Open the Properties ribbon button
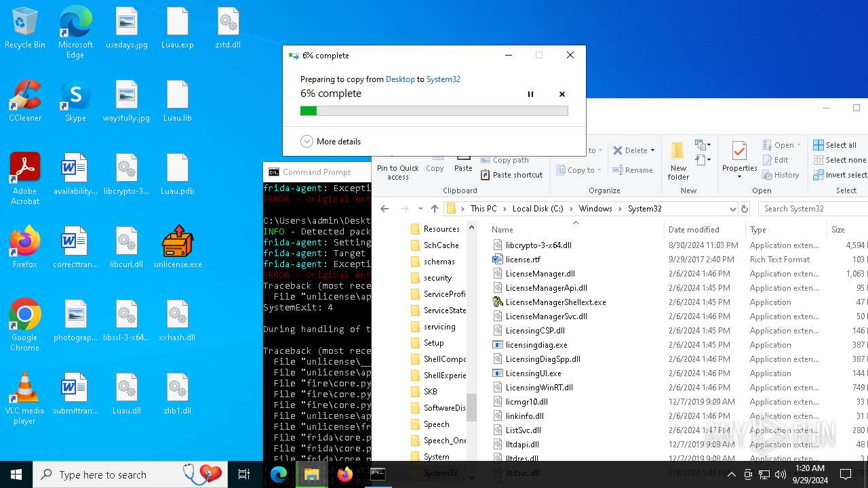The width and height of the screenshot is (868, 488). pos(739,161)
